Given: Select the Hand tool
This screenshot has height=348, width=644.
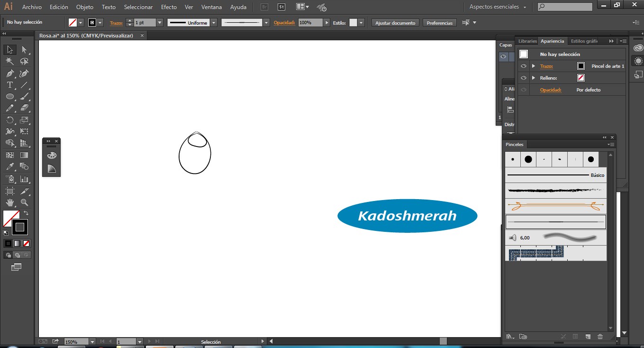Looking at the screenshot, I should (9, 202).
